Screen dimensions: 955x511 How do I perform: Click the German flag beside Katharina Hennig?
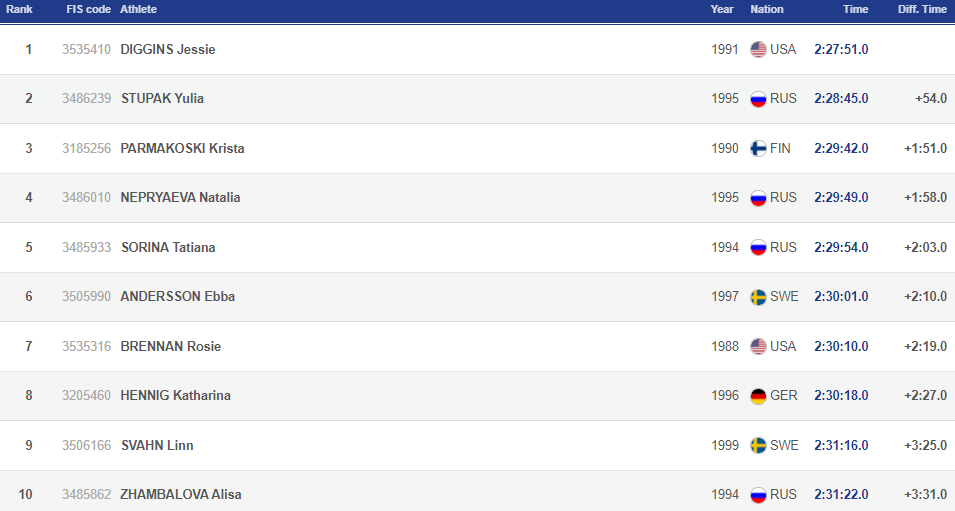click(758, 396)
